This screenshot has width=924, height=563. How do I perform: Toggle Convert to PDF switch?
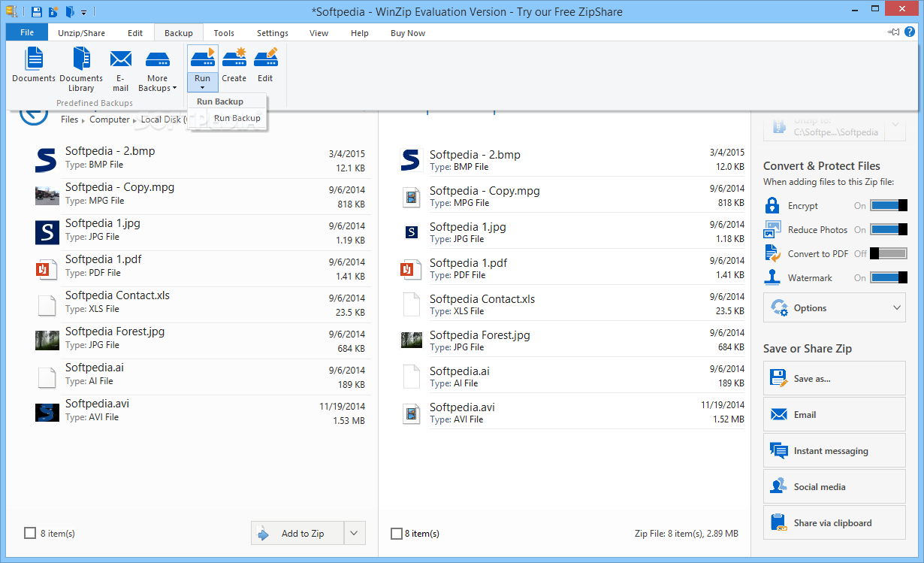pyautogui.click(x=888, y=253)
